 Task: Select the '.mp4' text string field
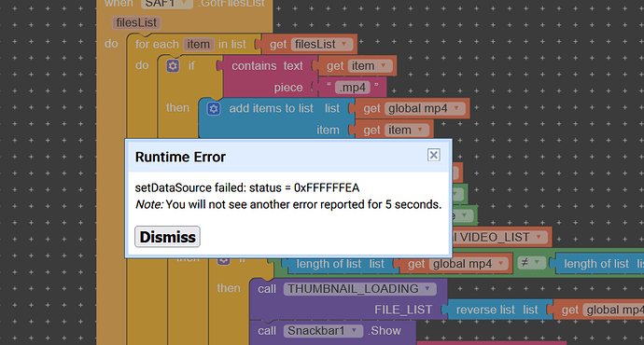[x=353, y=88]
